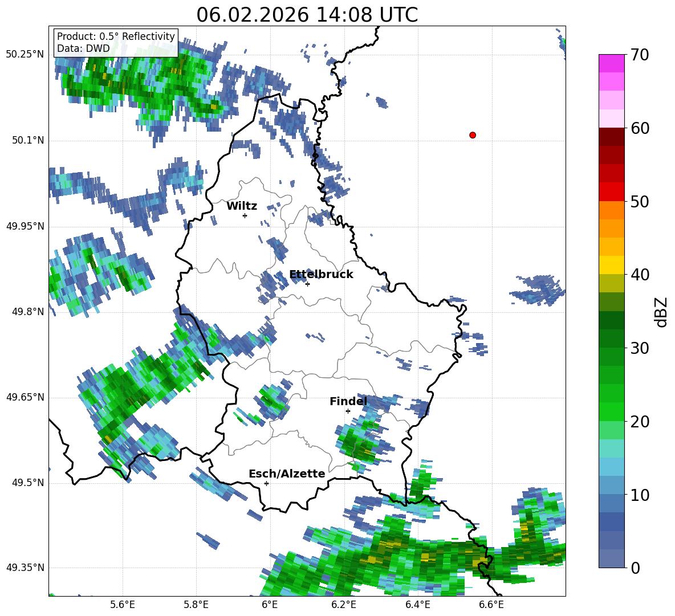Click the red radar site dot
675x616 pixels.
473,135
